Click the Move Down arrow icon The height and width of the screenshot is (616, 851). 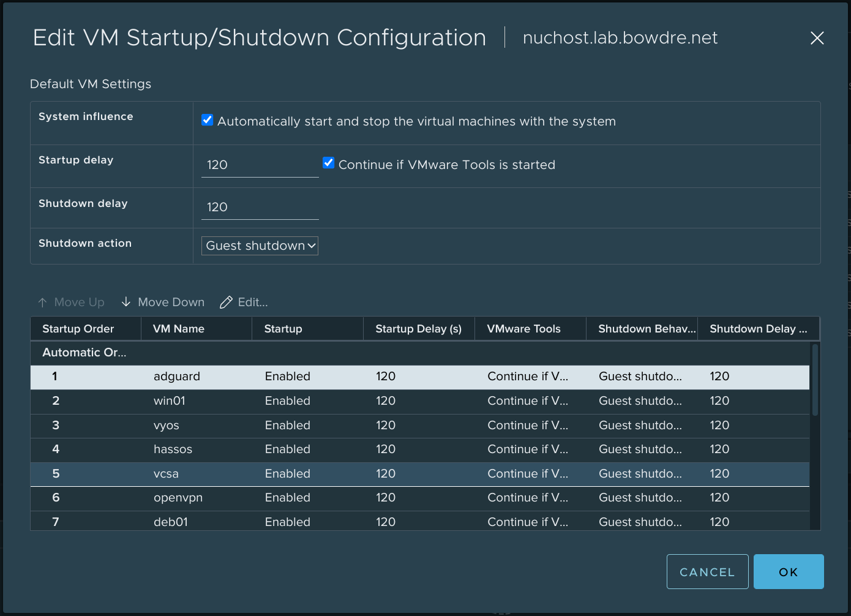click(x=126, y=302)
